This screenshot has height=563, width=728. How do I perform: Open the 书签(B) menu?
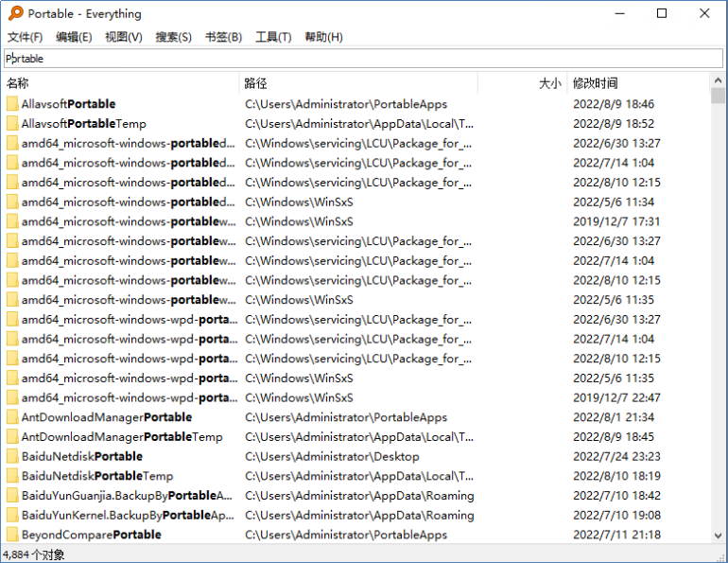(x=224, y=37)
